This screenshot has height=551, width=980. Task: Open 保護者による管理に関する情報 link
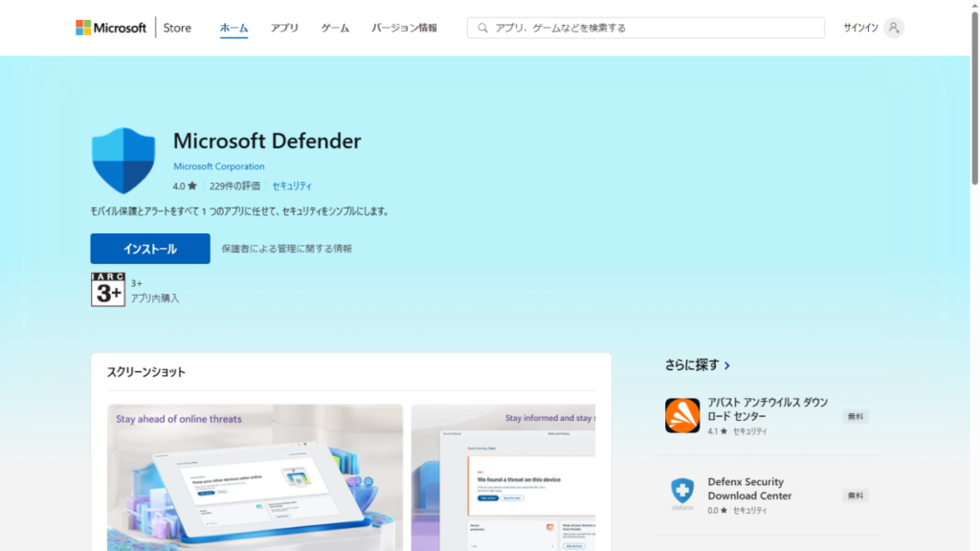[287, 249]
